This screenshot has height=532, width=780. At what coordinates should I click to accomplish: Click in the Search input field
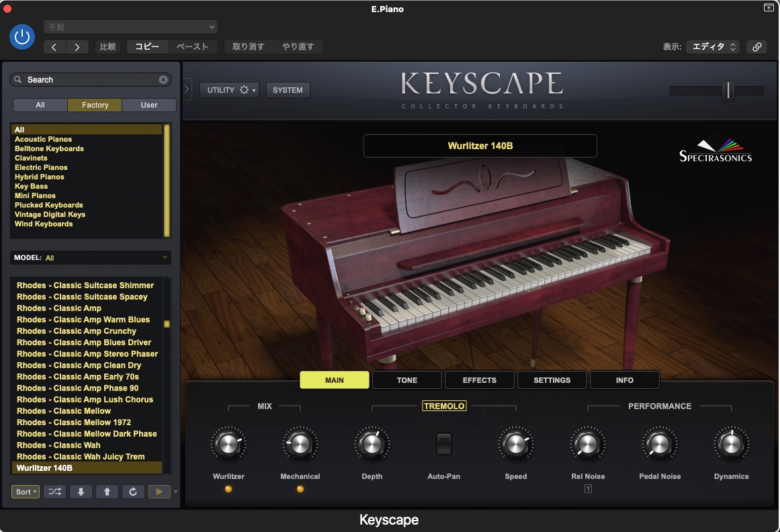92,79
